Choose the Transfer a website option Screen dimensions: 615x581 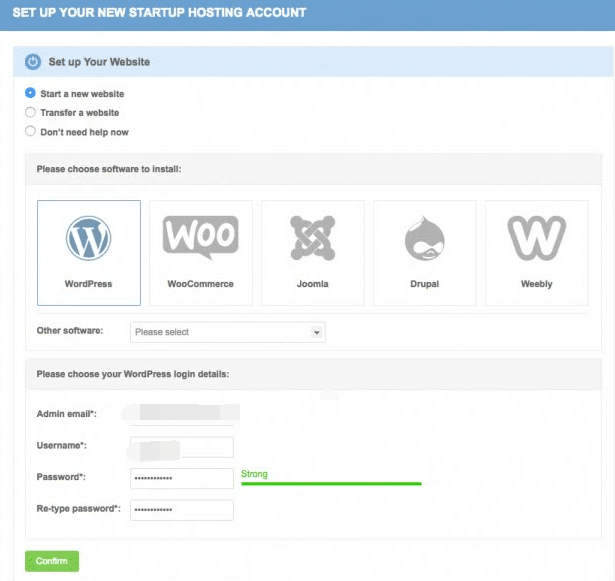click(x=30, y=112)
